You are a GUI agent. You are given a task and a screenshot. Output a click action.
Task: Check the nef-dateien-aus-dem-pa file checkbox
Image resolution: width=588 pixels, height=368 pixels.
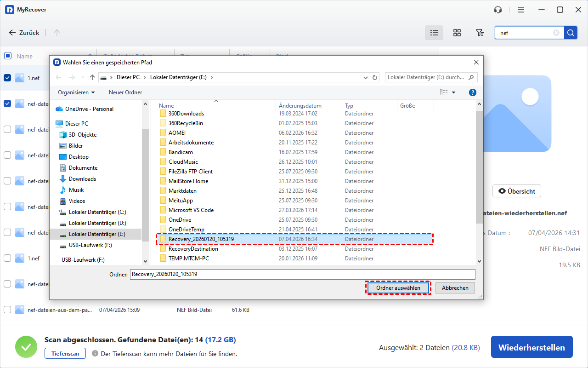[x=7, y=310]
